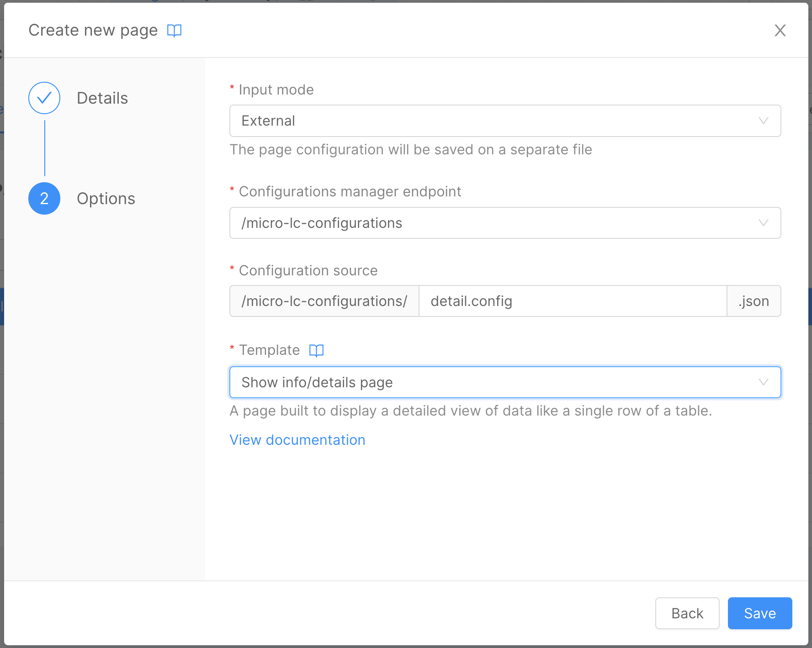Select the Options step in the wizard
This screenshot has height=648, width=812.
click(x=106, y=198)
